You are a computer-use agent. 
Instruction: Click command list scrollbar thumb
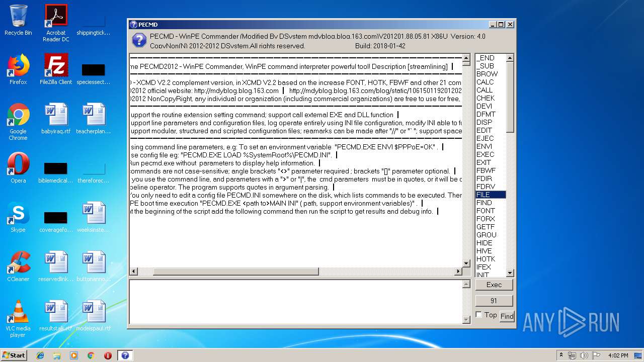[510, 97]
